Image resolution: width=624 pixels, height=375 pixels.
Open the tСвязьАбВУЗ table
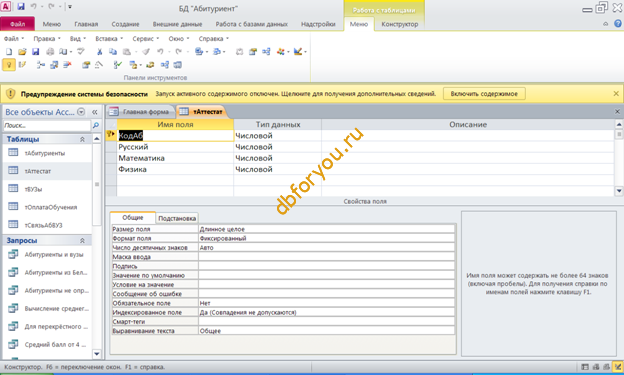(x=43, y=225)
